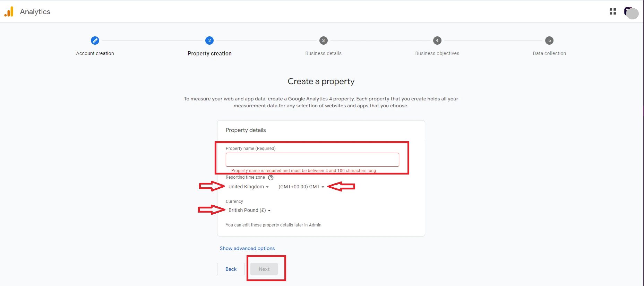Click step 5 Data collection circle
The width and height of the screenshot is (644, 286).
549,41
